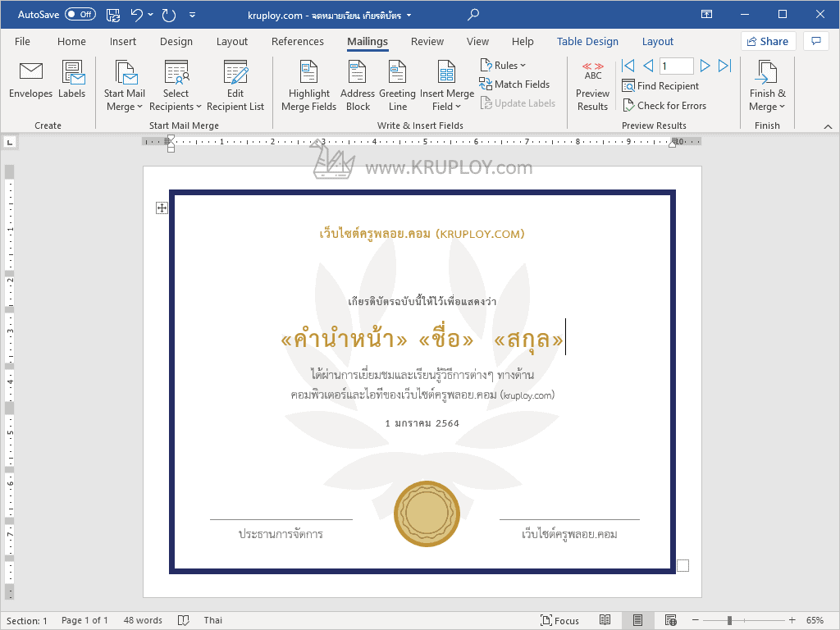Go to the next record
This screenshot has height=630, width=840.
(705, 66)
